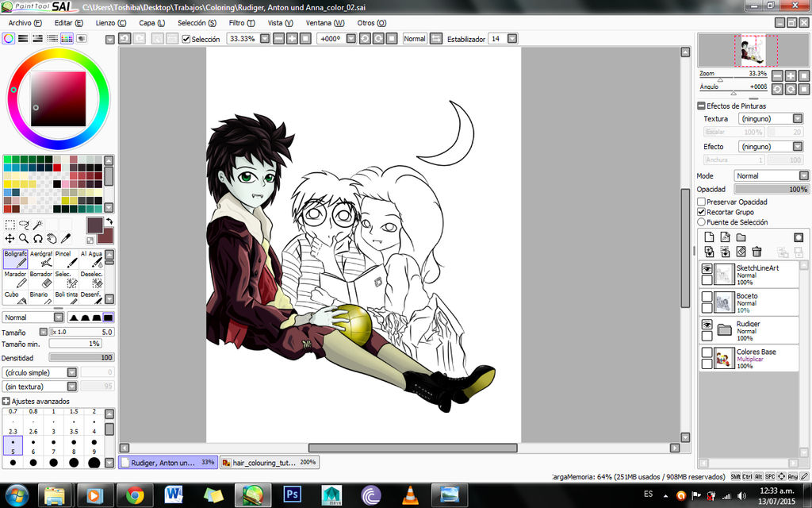Open Photoshop from the Windows taskbar
Viewport: 812px width, 508px height.
point(293,495)
